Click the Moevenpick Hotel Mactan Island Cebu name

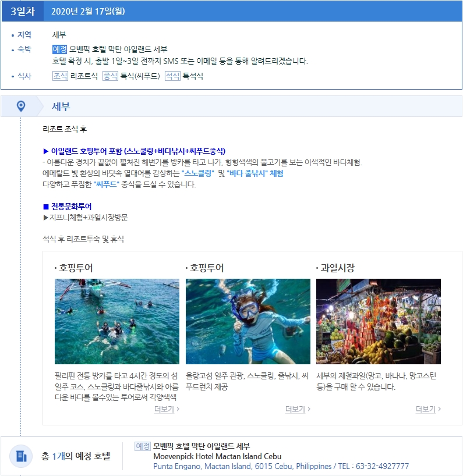(x=217, y=456)
